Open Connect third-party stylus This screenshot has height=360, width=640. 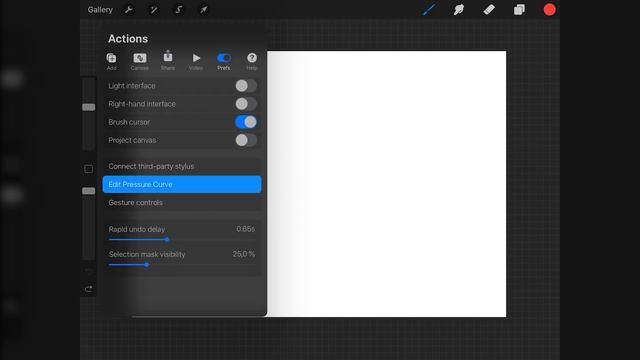pyautogui.click(x=182, y=167)
